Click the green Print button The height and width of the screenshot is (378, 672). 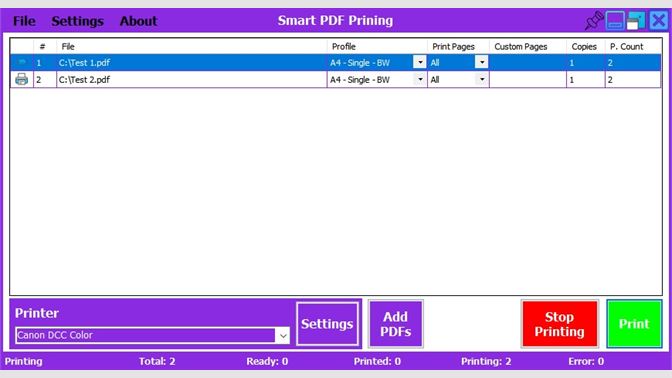(634, 324)
